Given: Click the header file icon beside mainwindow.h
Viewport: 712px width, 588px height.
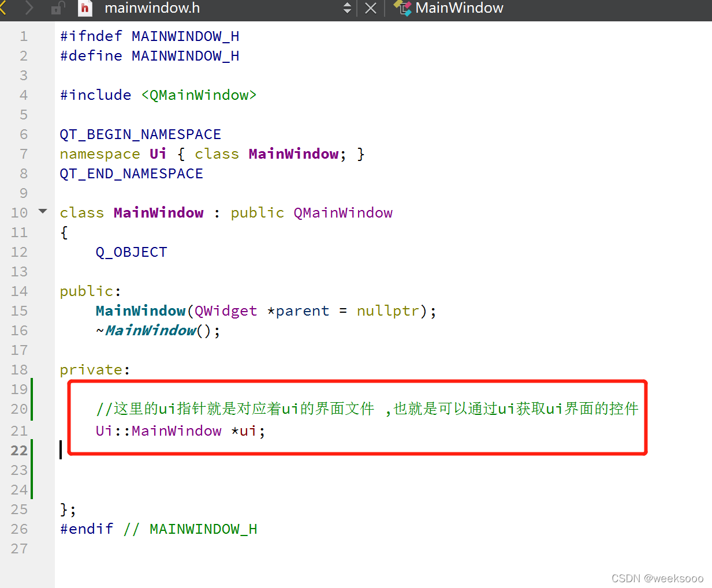Looking at the screenshot, I should [x=85, y=8].
